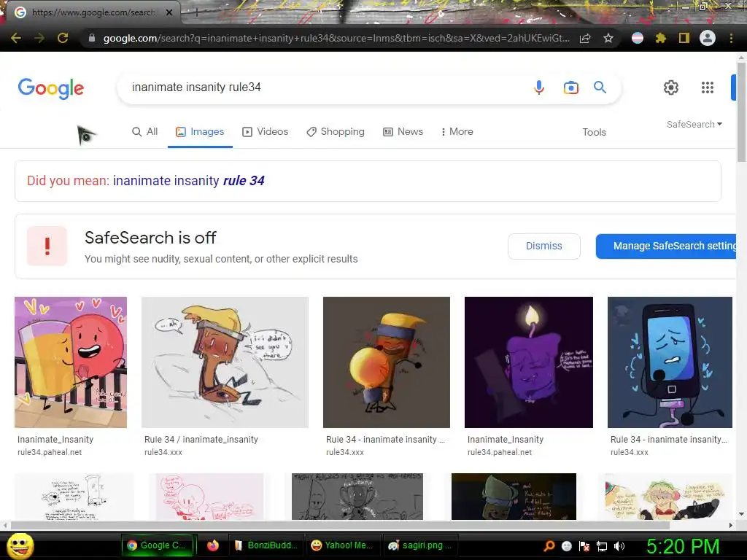The image size is (747, 560).
Task: Click the flag with red X tray icon
Action: click(x=584, y=546)
